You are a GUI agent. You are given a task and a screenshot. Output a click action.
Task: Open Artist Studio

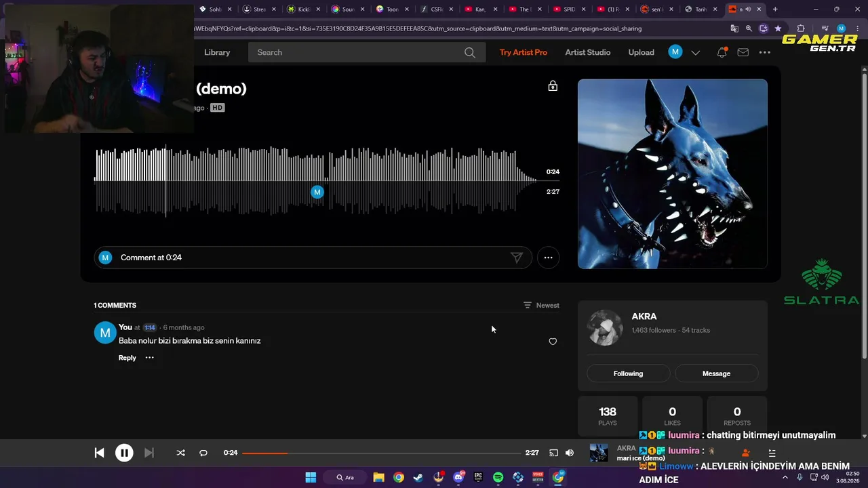coord(588,52)
